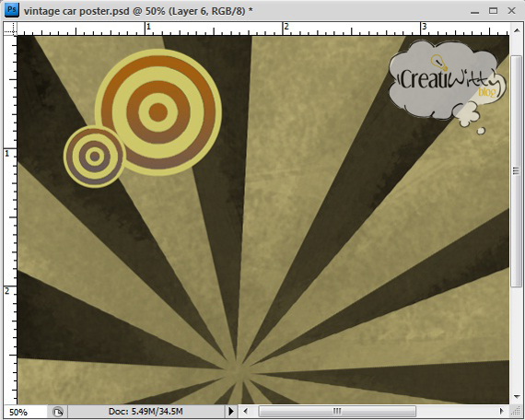Screen dimensions: 525x420
Task: Click the ruler origin crosshair corner
Action: tap(10, 29)
